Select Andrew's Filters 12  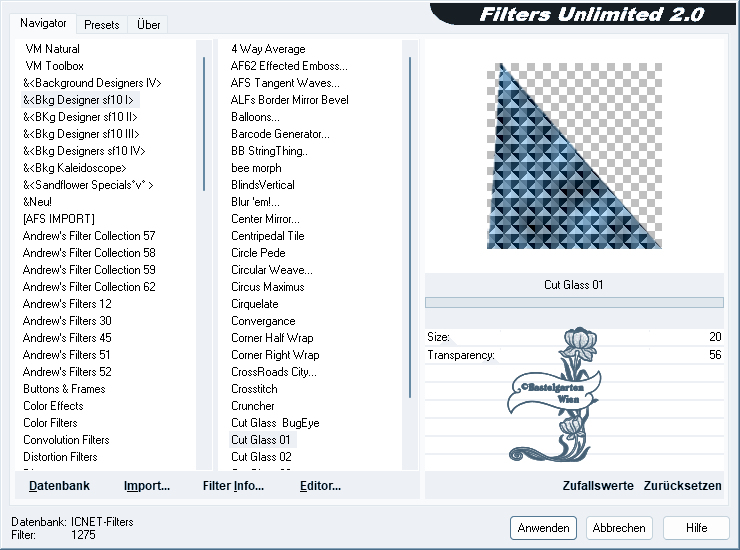tap(67, 304)
